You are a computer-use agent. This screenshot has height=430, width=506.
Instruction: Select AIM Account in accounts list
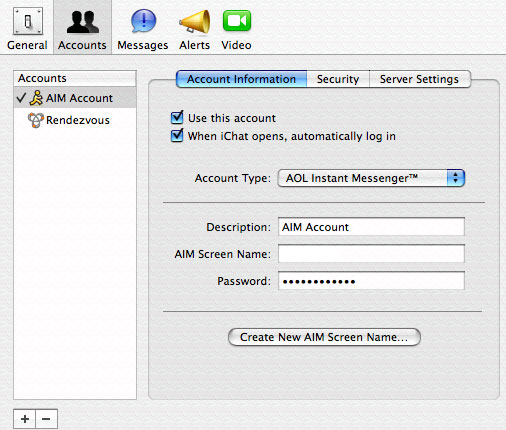pos(75,98)
